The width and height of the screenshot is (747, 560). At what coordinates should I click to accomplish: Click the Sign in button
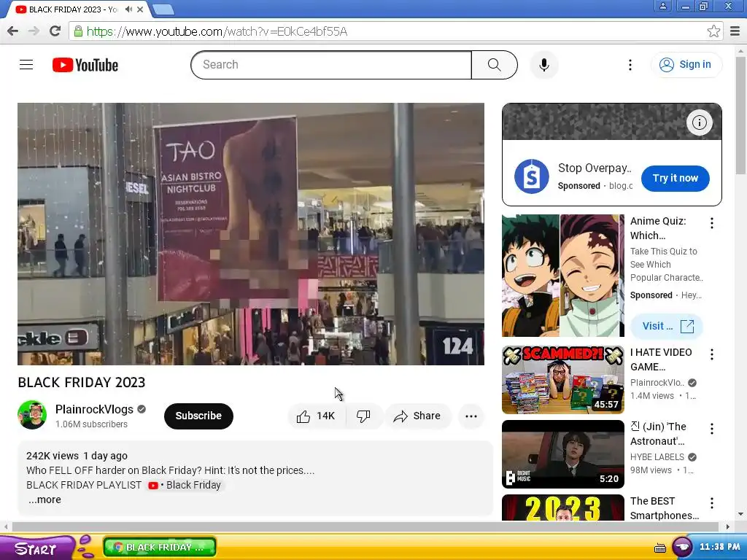tap(686, 65)
